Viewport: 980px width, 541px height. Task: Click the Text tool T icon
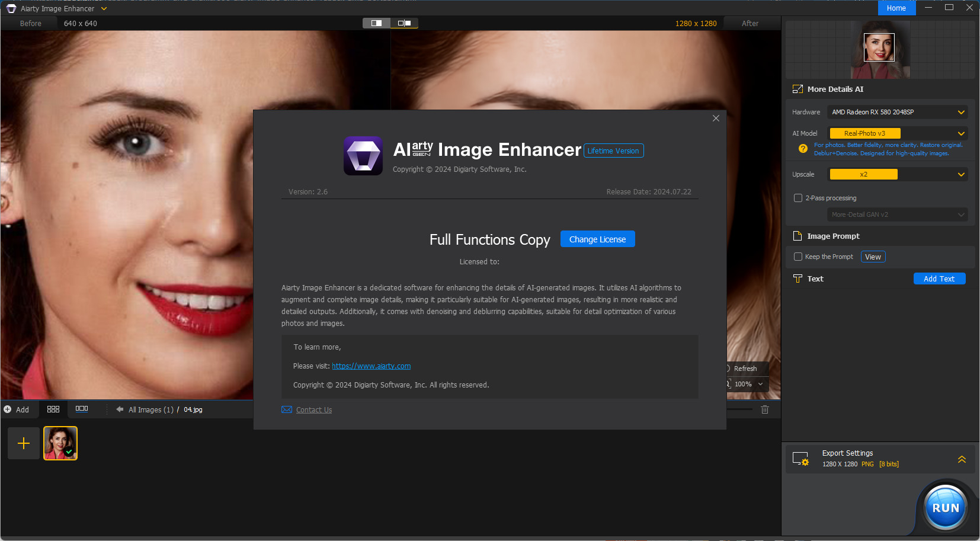tap(798, 278)
